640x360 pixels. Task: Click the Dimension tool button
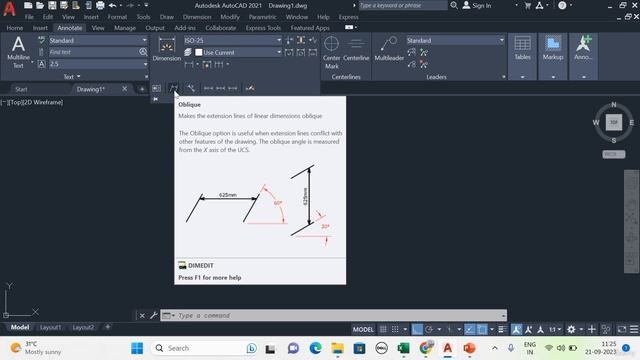click(x=167, y=49)
